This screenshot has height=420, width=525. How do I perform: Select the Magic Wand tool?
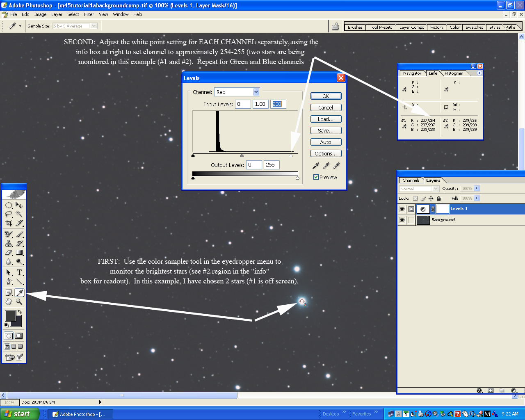click(x=19, y=214)
